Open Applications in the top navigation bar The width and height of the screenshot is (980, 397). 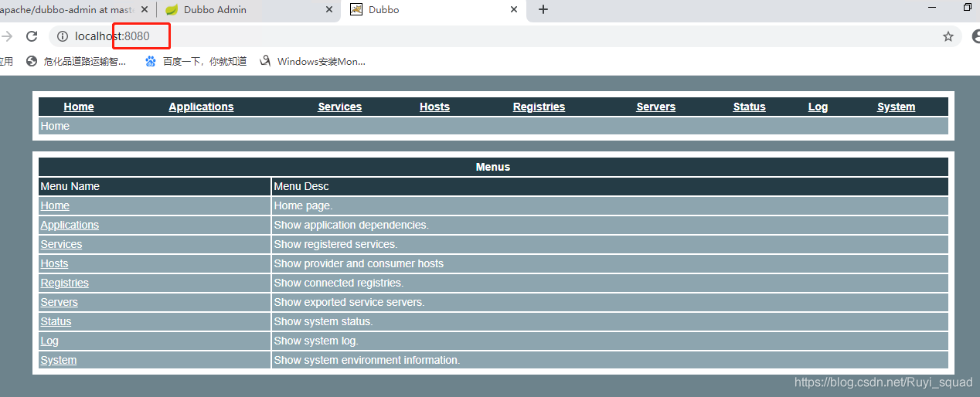(x=201, y=107)
